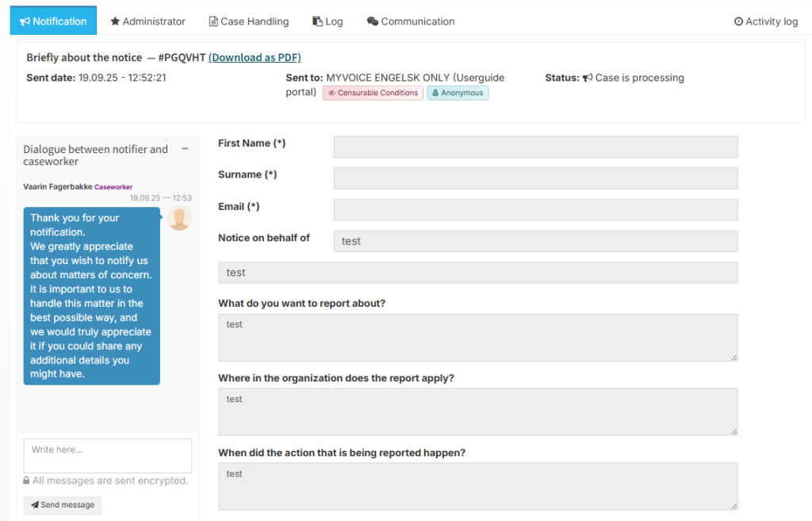Click the First Name field
Image resolution: width=812 pixels, height=521 pixels.
coord(535,147)
